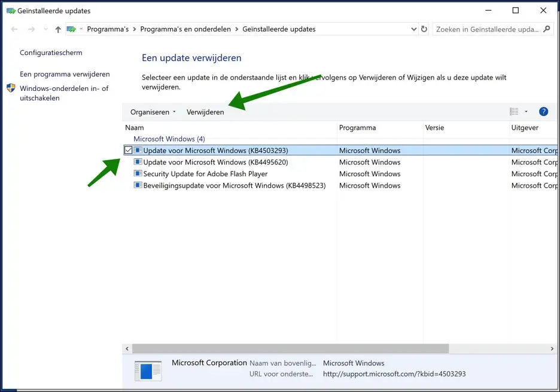Uncheck the KB4503293 update checkbox
Viewport: 560px width, 392px height.
tap(128, 150)
